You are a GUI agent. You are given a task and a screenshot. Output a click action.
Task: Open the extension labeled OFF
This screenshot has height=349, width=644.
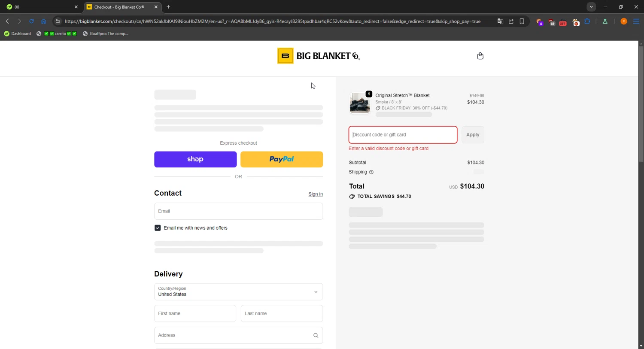click(563, 22)
